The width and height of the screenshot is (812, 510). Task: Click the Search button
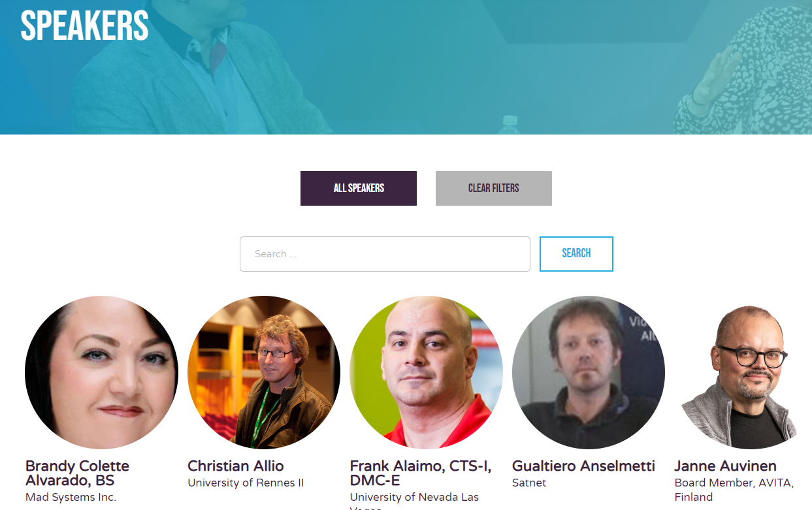(576, 254)
